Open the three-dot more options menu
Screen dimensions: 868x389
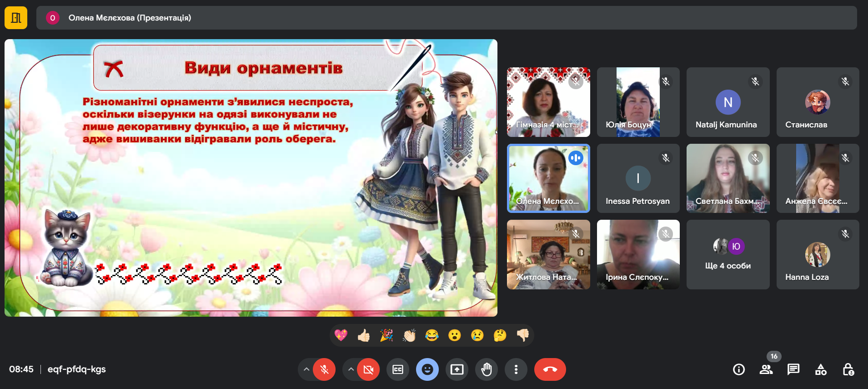pos(516,369)
